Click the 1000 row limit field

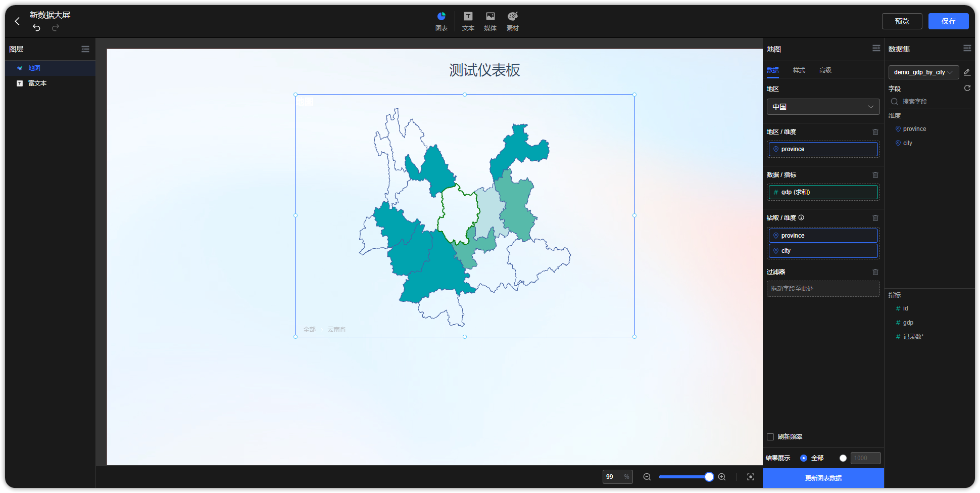click(866, 458)
